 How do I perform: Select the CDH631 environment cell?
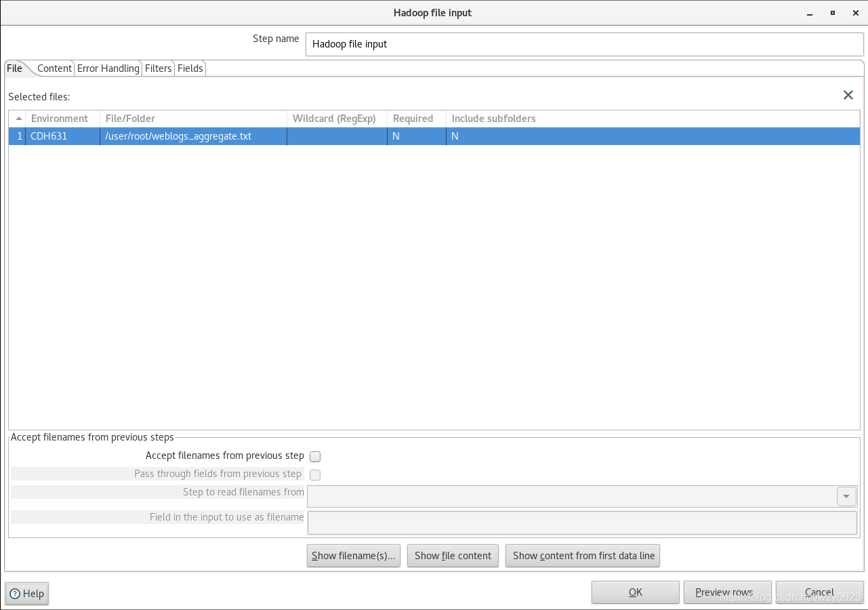62,136
